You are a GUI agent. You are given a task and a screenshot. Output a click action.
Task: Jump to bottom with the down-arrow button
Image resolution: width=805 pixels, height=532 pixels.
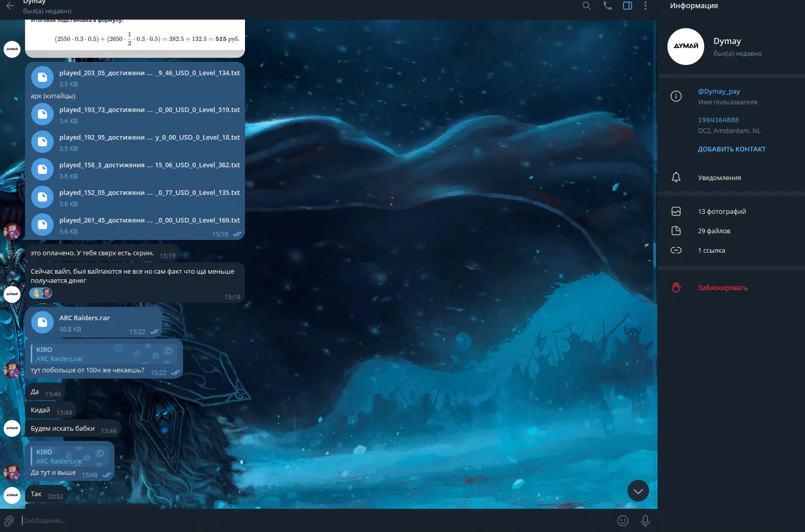pos(638,491)
